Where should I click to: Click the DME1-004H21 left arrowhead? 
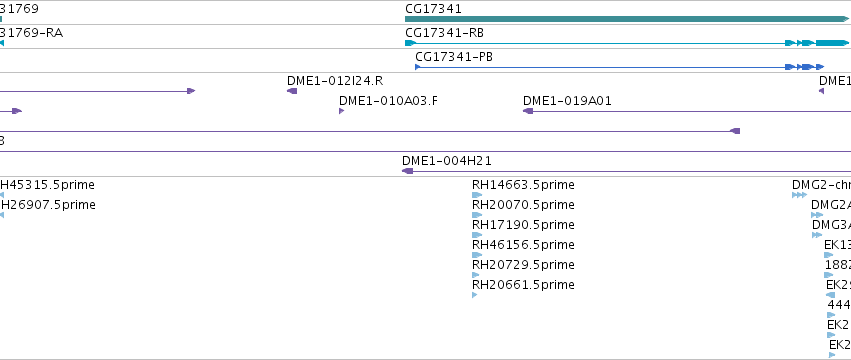[407, 171]
